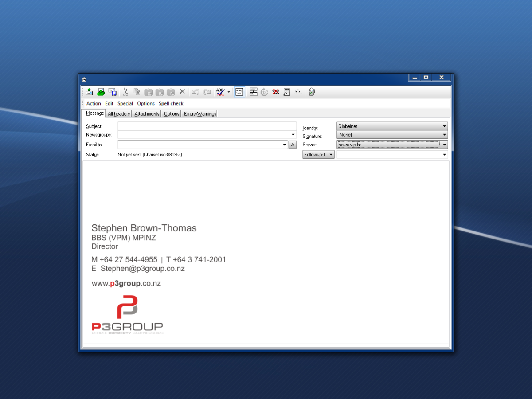Click the save floppy disk icon
The image size is (532, 399).
[113, 92]
